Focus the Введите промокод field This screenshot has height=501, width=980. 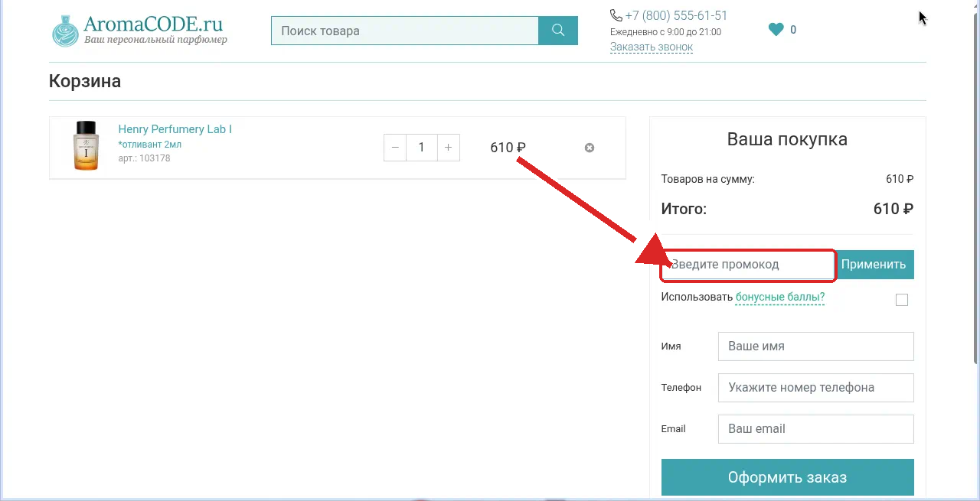click(748, 265)
